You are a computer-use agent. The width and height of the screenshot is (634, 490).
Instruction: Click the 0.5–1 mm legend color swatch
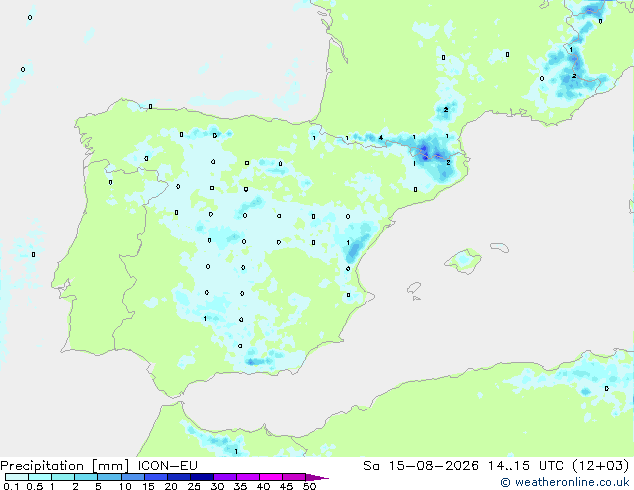click(40, 477)
